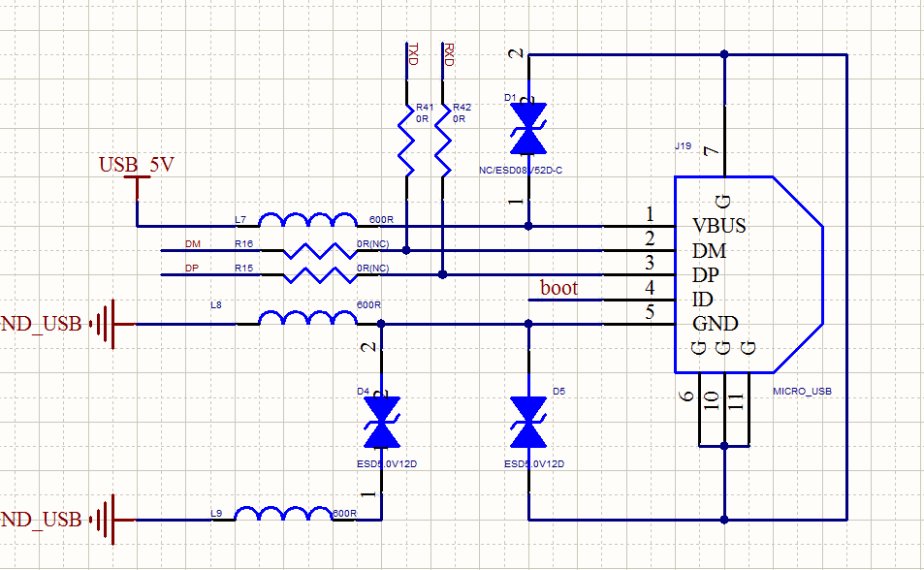The width and height of the screenshot is (924, 570).
Task: Click the NC/ESD08V52D-C part value text
Action: coord(521,171)
